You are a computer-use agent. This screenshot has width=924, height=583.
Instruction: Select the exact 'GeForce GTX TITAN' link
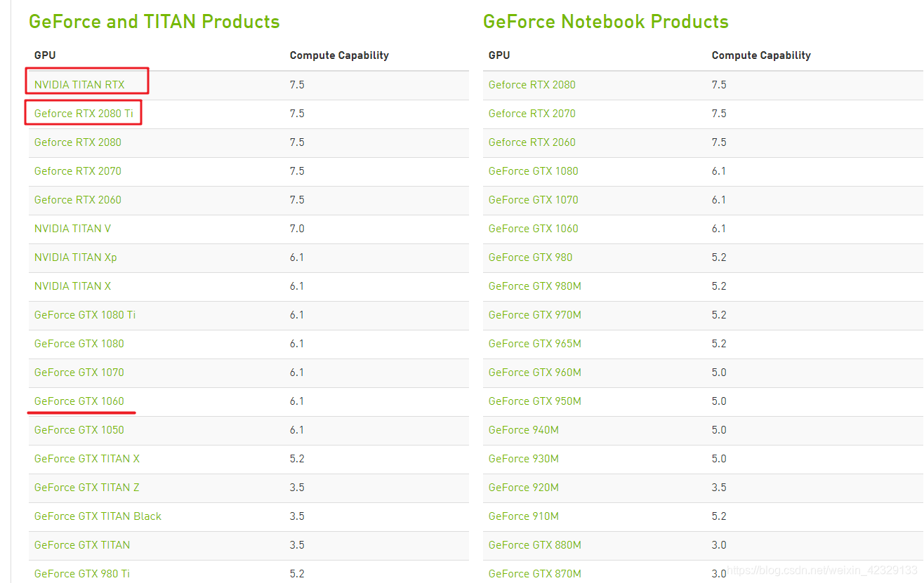(82, 545)
